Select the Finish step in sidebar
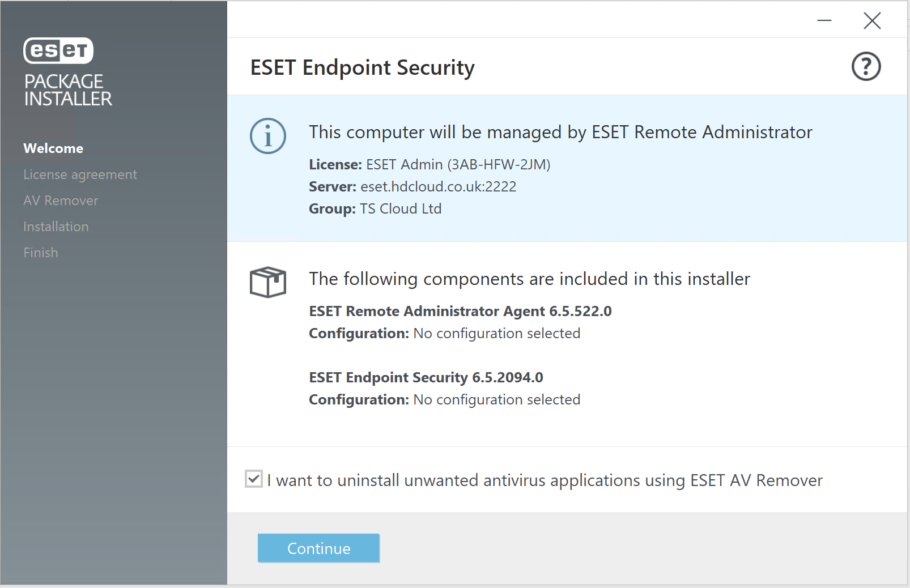 click(41, 253)
